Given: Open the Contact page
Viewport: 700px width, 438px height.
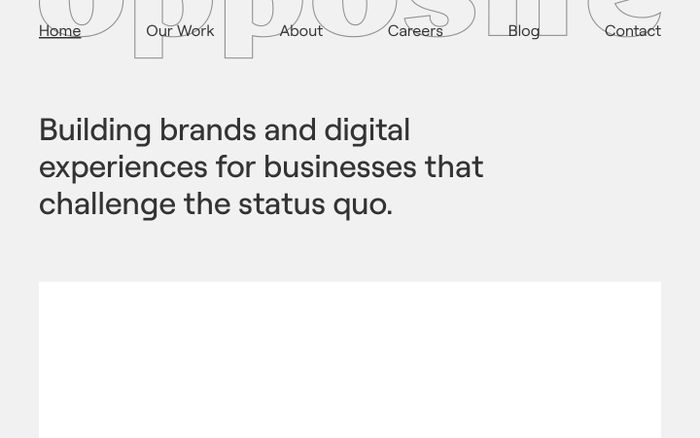Looking at the screenshot, I should (632, 31).
